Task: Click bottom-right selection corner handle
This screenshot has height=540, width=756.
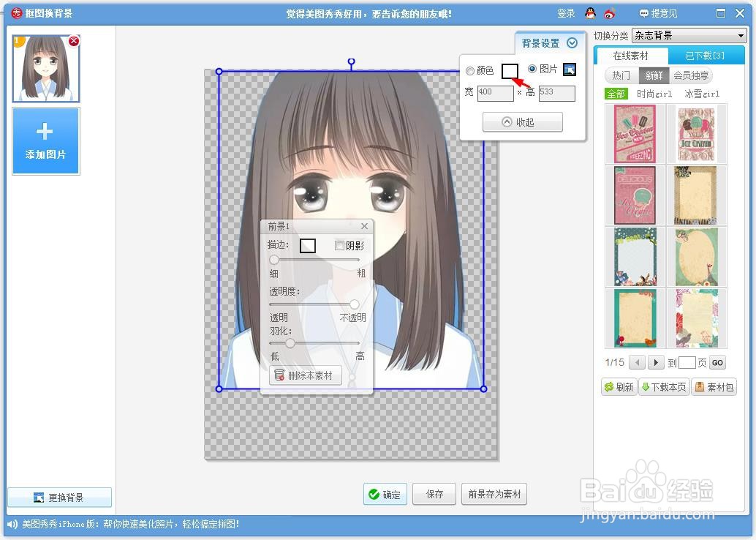Action: click(483, 389)
